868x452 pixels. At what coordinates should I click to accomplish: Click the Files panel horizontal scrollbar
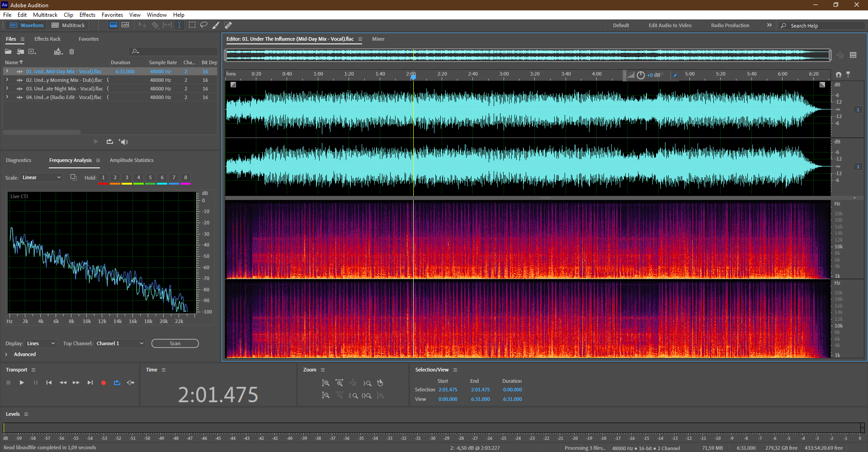click(42, 132)
